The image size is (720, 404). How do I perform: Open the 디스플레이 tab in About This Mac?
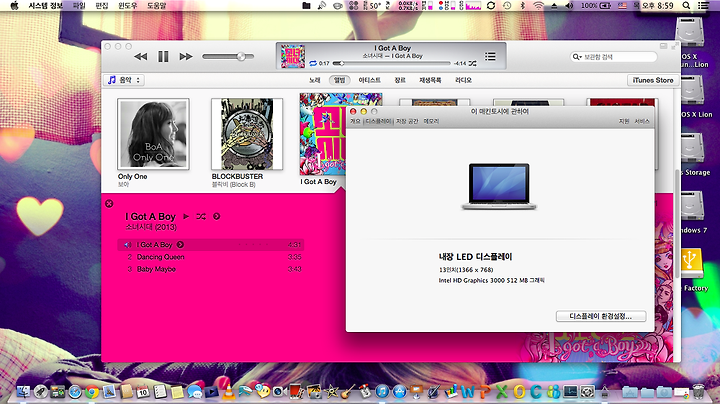click(378, 121)
